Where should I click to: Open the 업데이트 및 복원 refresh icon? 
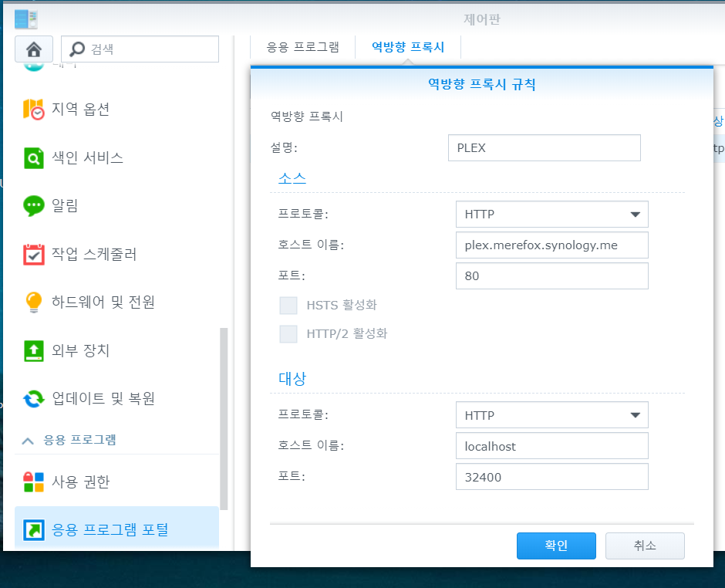(x=34, y=399)
